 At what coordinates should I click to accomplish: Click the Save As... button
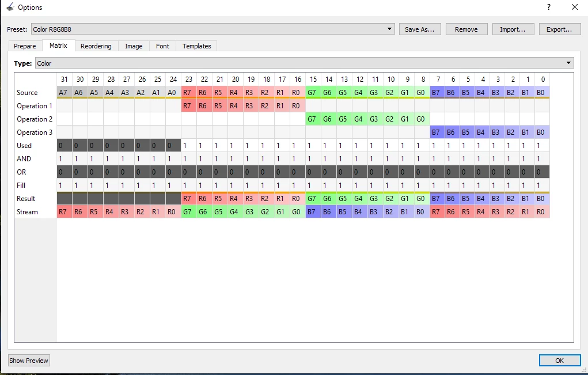420,29
